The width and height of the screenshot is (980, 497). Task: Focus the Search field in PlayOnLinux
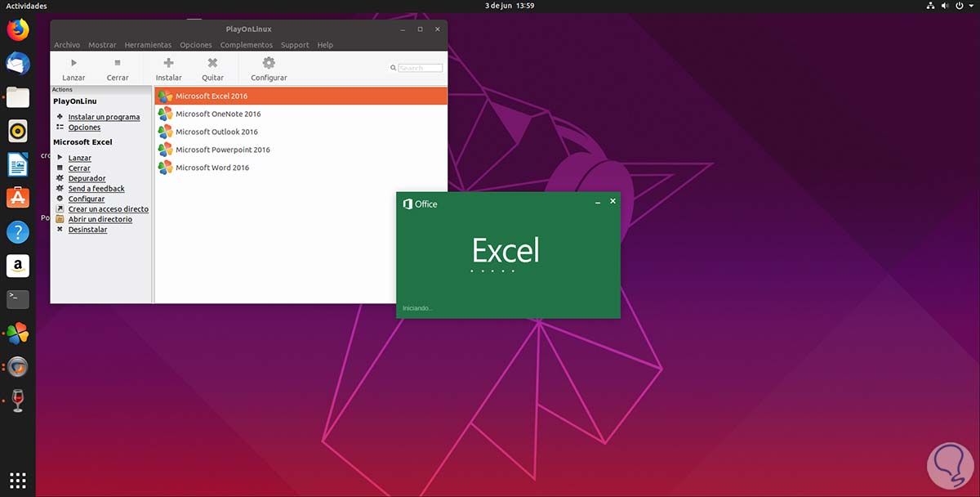(x=421, y=68)
